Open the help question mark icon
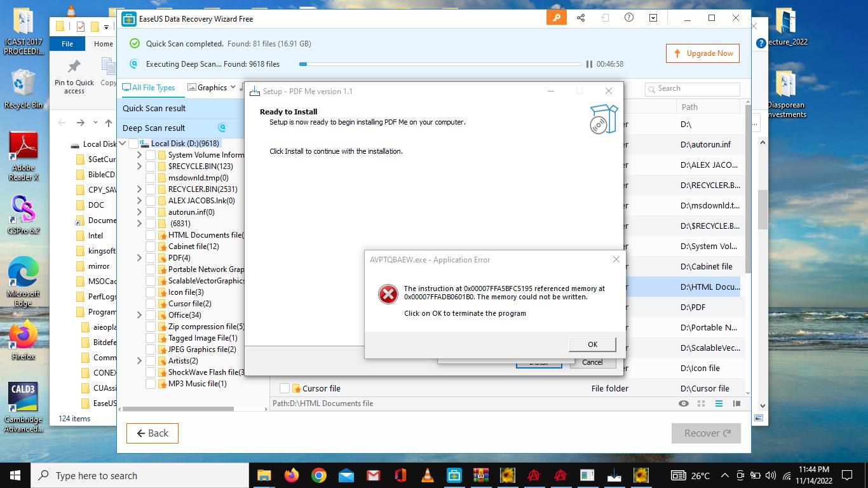868x488 pixels. point(629,18)
